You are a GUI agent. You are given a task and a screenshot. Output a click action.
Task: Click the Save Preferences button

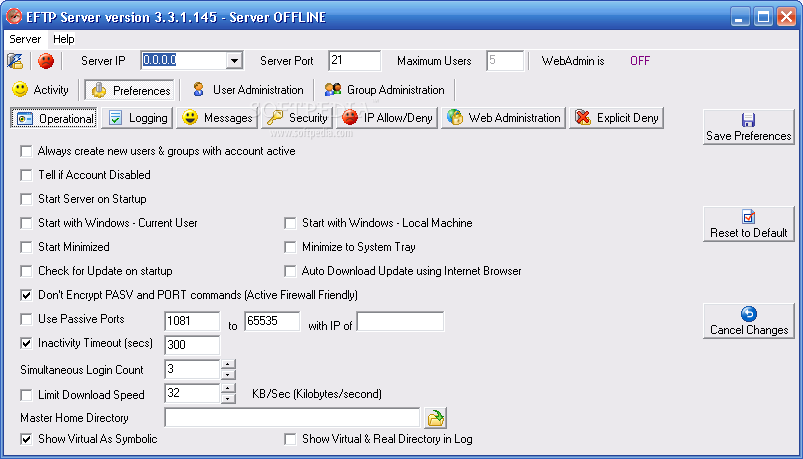748,127
